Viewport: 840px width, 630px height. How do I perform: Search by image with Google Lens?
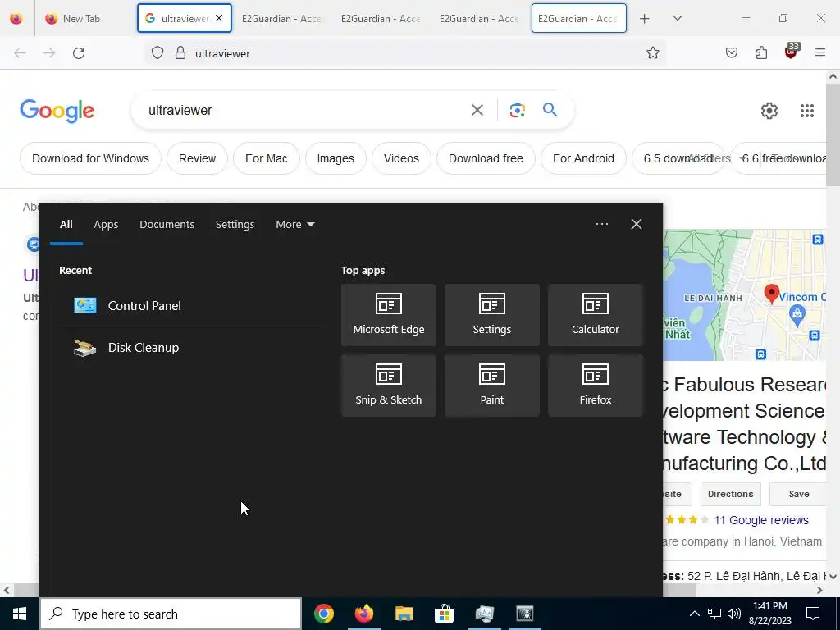pos(517,111)
